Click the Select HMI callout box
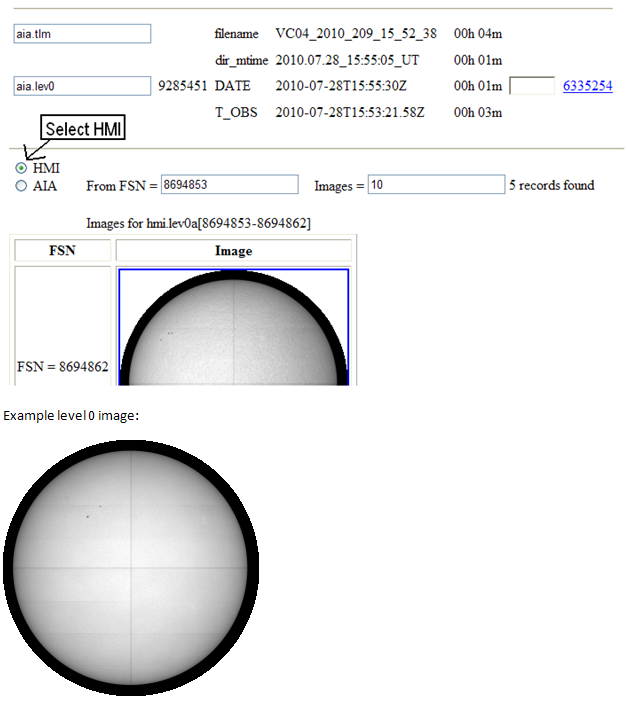The width and height of the screenshot is (628, 703). (85, 128)
